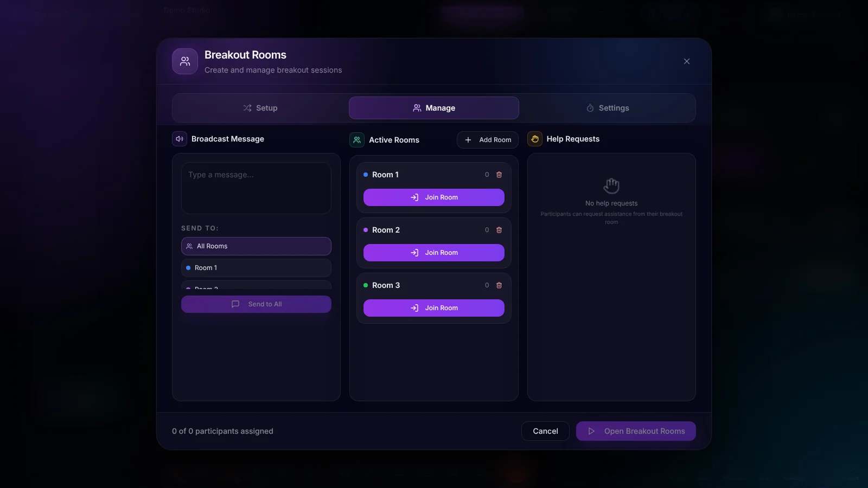Select Room 1 as message recipient

(256, 268)
